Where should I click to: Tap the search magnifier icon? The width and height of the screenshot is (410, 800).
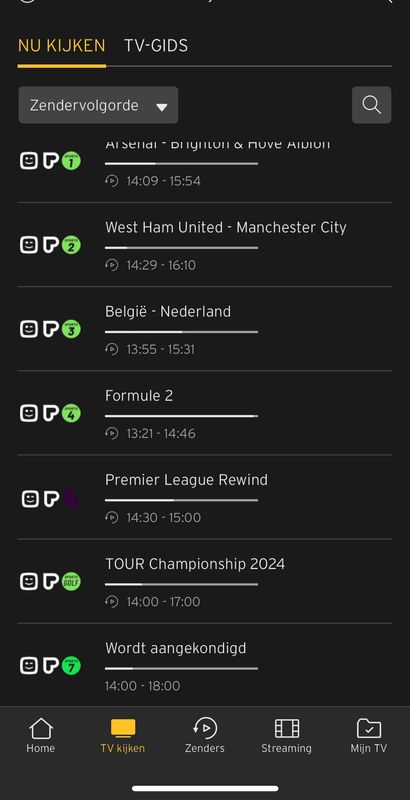point(371,105)
